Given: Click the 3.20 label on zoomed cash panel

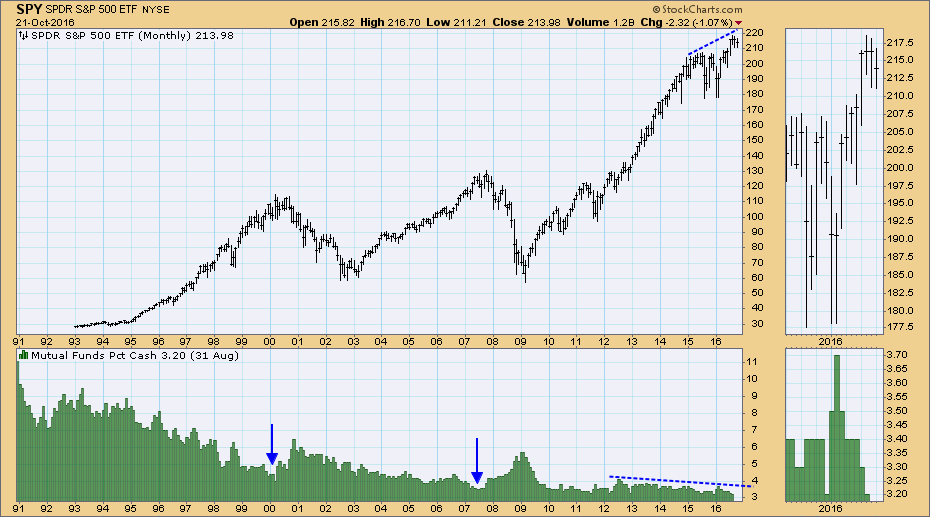Looking at the screenshot, I should [x=897, y=494].
